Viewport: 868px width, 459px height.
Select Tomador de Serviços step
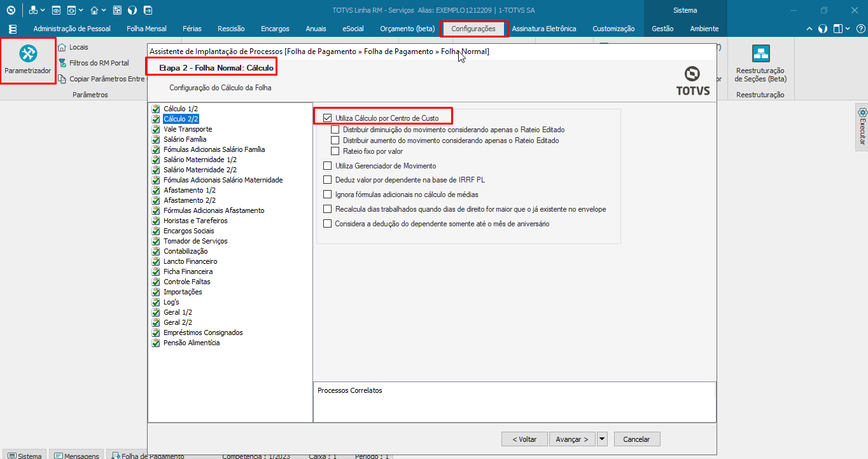195,241
